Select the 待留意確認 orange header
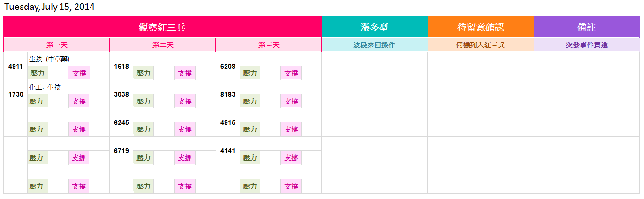The height and width of the screenshot is (199, 644). [x=481, y=27]
